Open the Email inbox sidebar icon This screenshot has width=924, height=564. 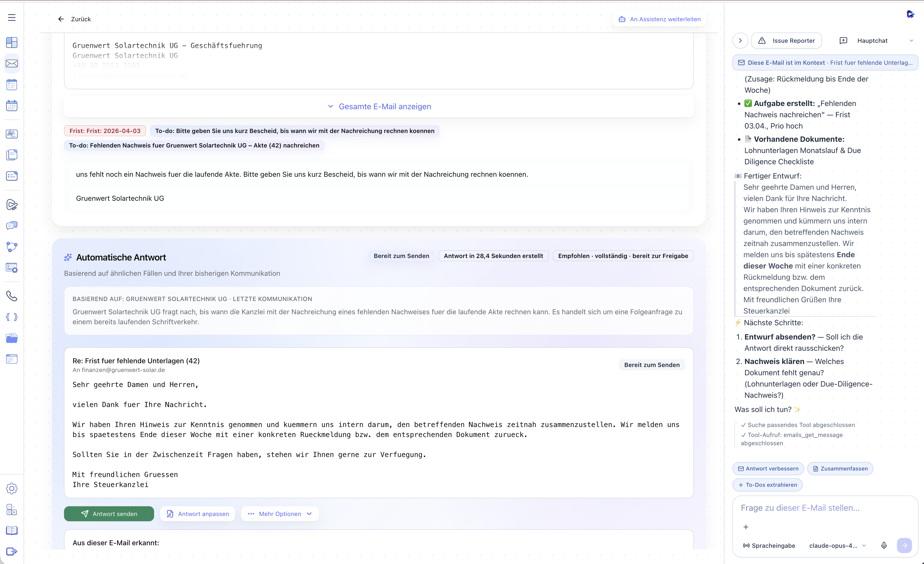coord(12,64)
